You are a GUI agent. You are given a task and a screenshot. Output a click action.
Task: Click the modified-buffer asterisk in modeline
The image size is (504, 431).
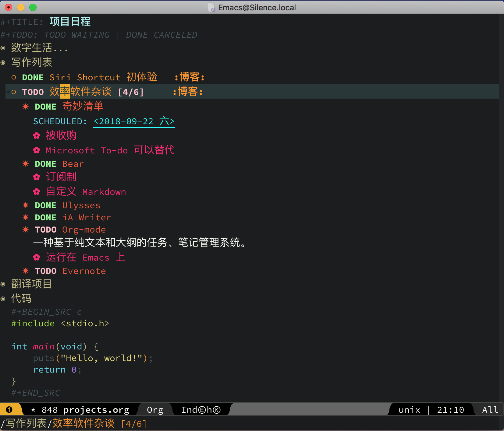pos(33,410)
